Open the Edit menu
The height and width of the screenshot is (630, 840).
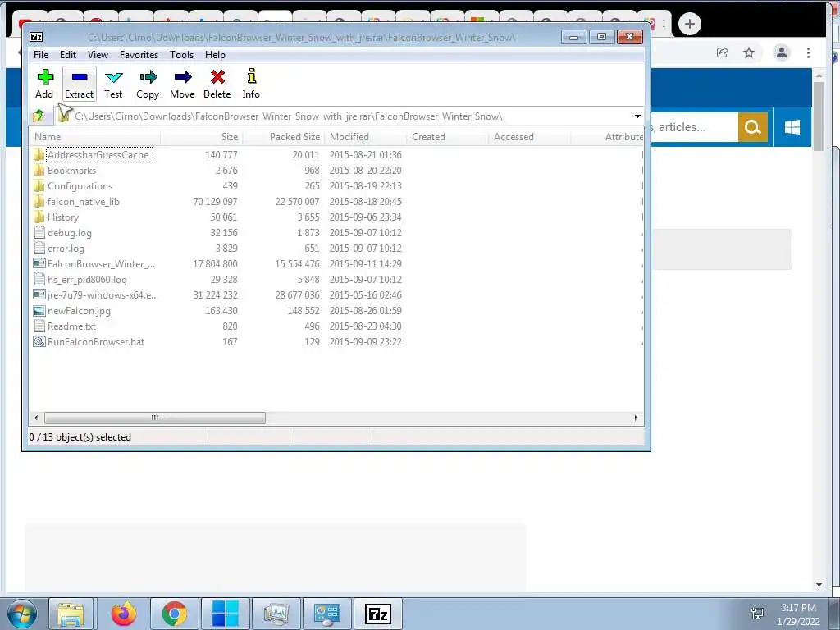67,55
